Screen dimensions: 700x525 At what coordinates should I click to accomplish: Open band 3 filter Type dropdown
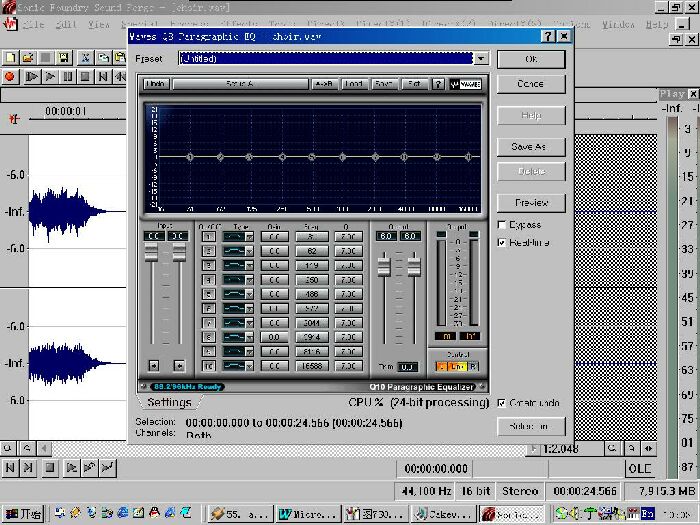coord(250,265)
